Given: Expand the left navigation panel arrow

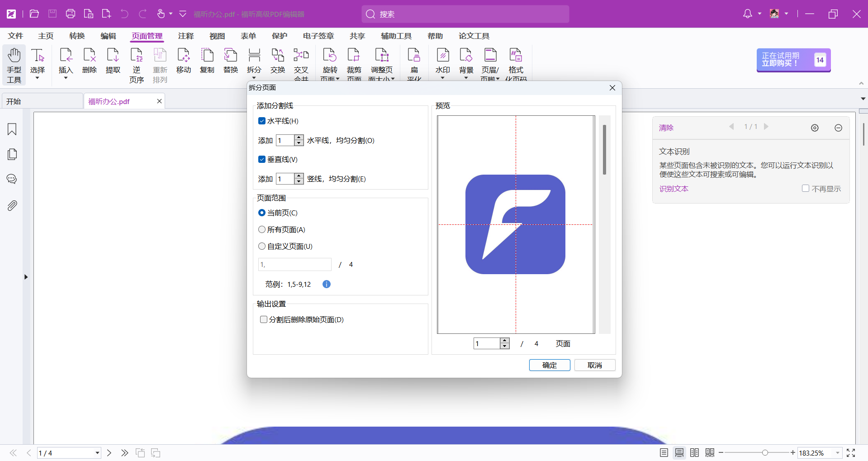Looking at the screenshot, I should click(26, 277).
